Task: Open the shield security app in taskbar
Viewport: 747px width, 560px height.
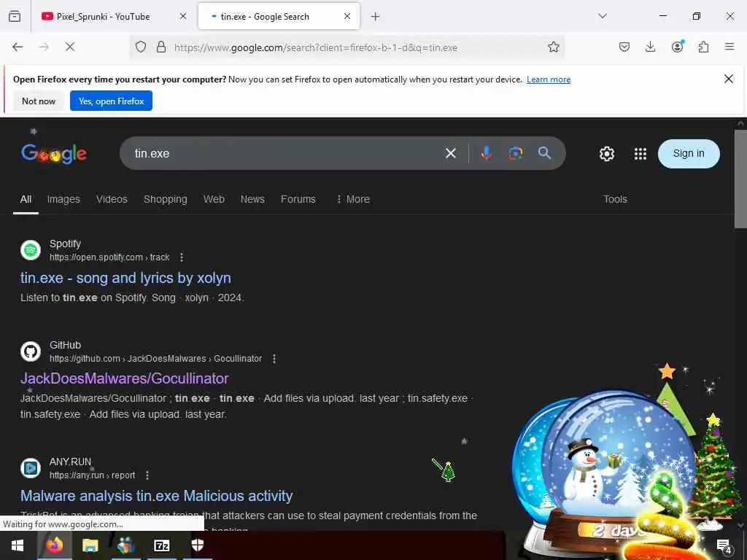Action: (198, 545)
